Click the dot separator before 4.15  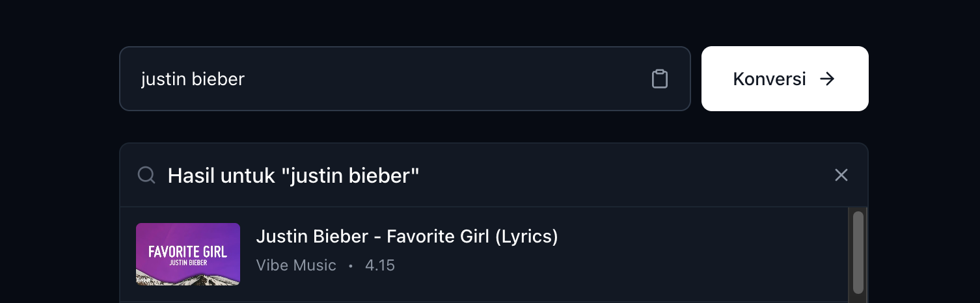[351, 266]
